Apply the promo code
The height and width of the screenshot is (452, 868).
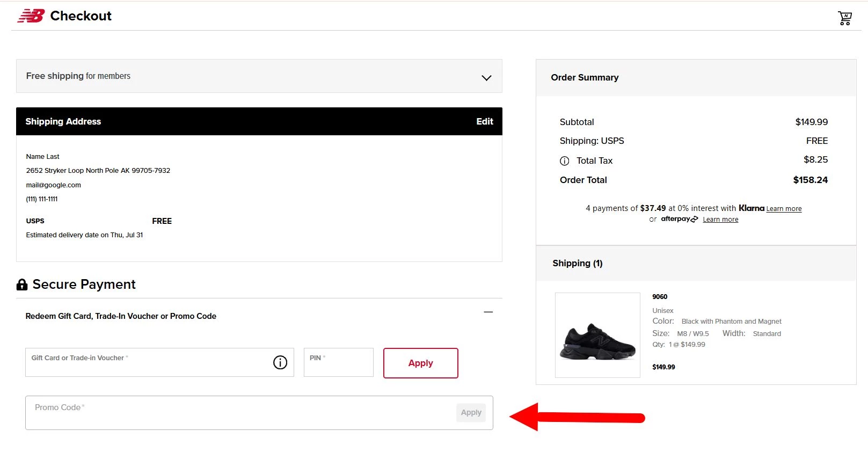click(471, 412)
